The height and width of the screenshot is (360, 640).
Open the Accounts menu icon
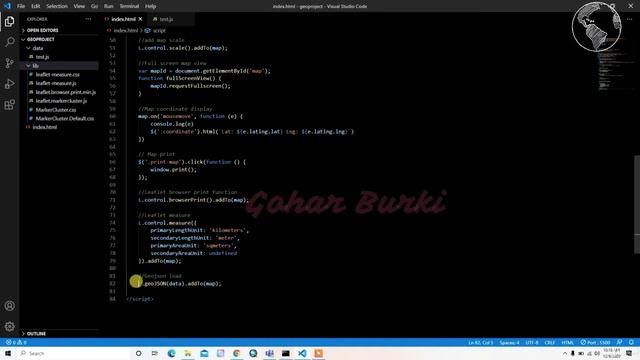9,306
